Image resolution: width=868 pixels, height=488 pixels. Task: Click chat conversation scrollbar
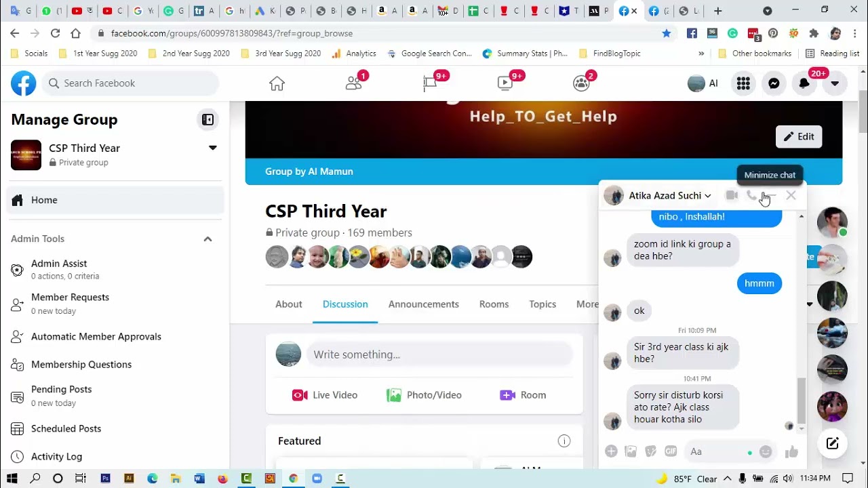(802, 400)
